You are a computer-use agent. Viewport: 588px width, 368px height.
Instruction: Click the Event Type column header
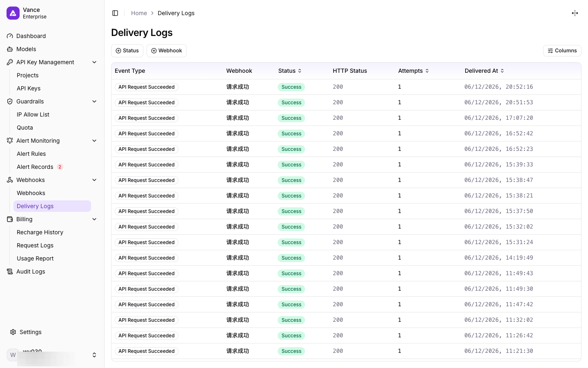[130, 71]
